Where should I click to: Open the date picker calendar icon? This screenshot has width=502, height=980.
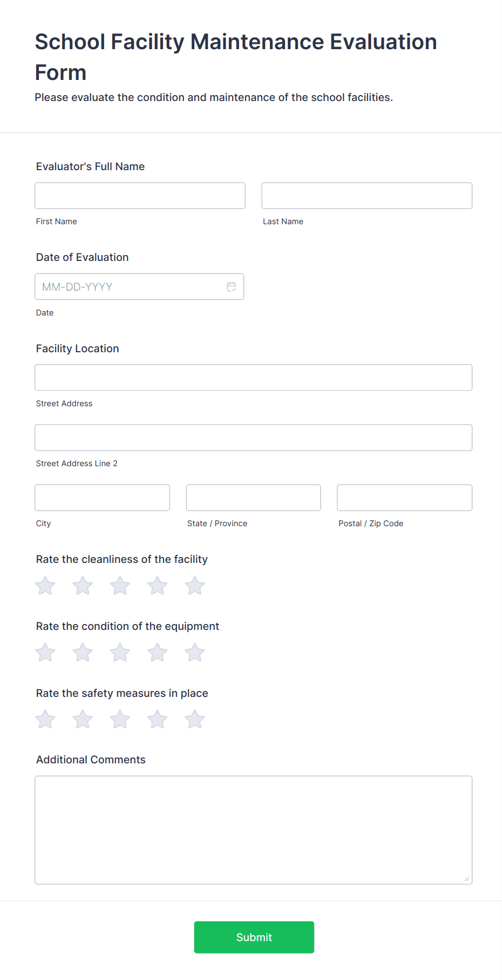[231, 287]
